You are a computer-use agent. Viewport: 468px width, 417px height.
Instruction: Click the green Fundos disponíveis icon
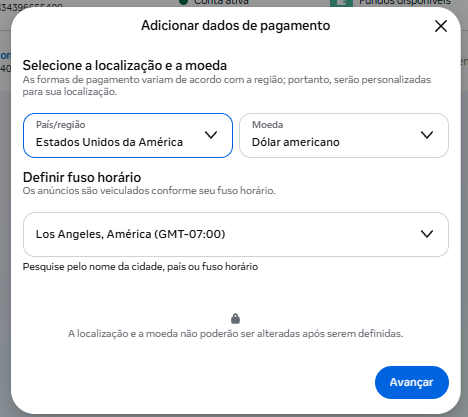pyautogui.click(x=341, y=3)
